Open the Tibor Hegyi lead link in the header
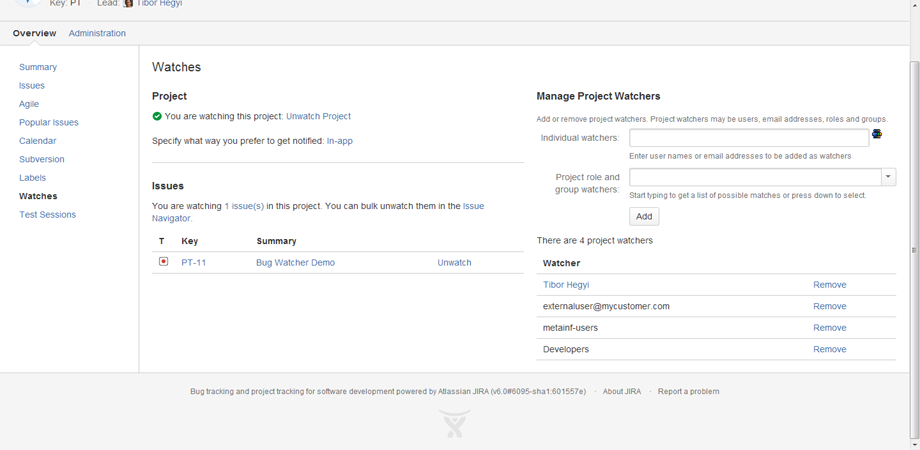920x450 pixels. pyautogui.click(x=160, y=3)
